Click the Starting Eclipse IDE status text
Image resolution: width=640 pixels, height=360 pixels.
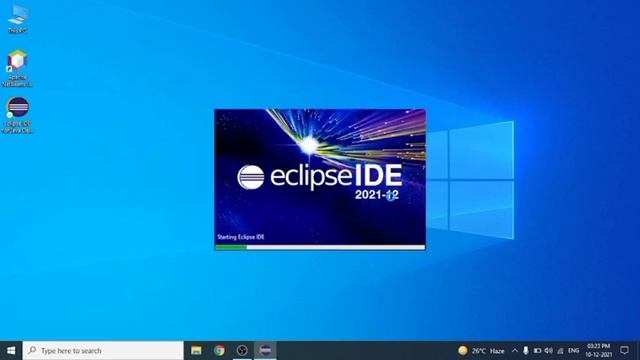tap(240, 237)
